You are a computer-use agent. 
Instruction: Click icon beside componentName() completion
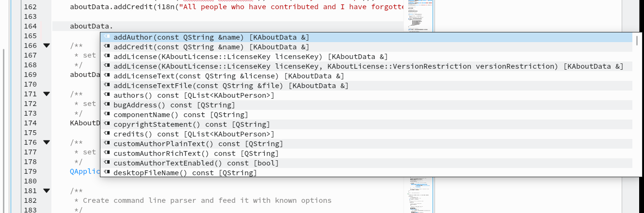[x=107, y=115]
